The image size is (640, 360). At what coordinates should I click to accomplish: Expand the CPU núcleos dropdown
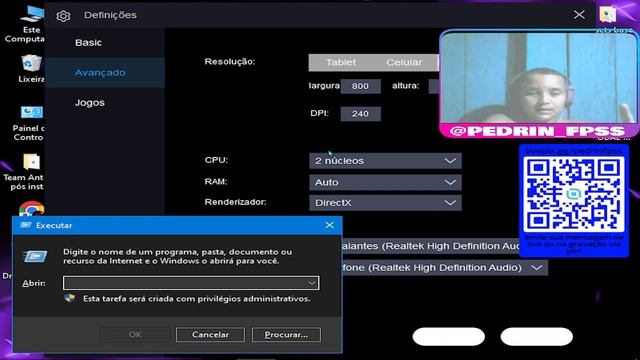[x=385, y=161]
